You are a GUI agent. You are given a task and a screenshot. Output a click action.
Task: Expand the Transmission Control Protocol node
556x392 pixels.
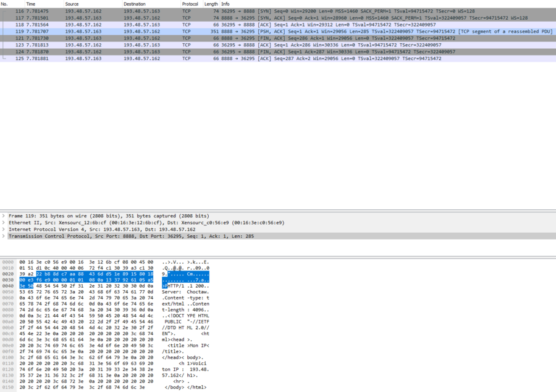coord(4,236)
